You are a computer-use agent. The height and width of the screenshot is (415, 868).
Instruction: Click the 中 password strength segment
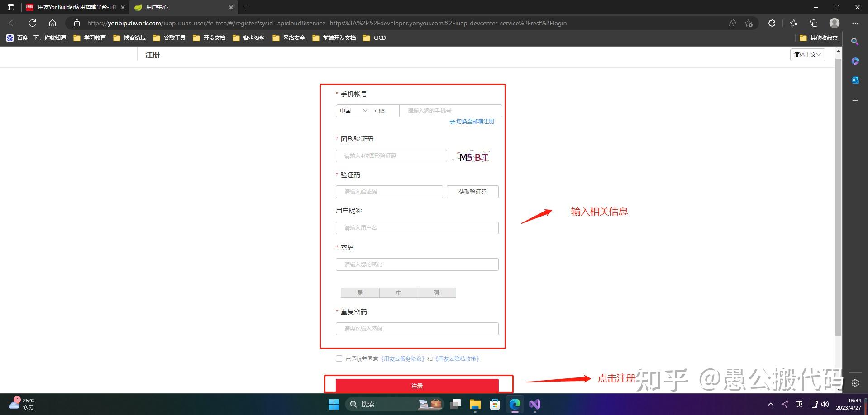point(398,292)
